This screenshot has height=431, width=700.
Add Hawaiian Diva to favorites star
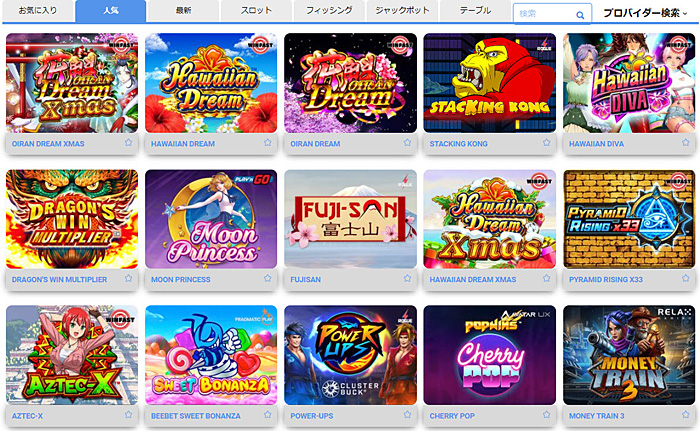[x=686, y=142]
